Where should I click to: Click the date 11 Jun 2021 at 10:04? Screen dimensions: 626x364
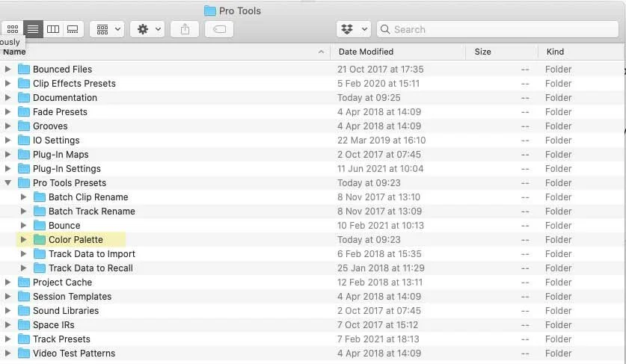point(380,168)
